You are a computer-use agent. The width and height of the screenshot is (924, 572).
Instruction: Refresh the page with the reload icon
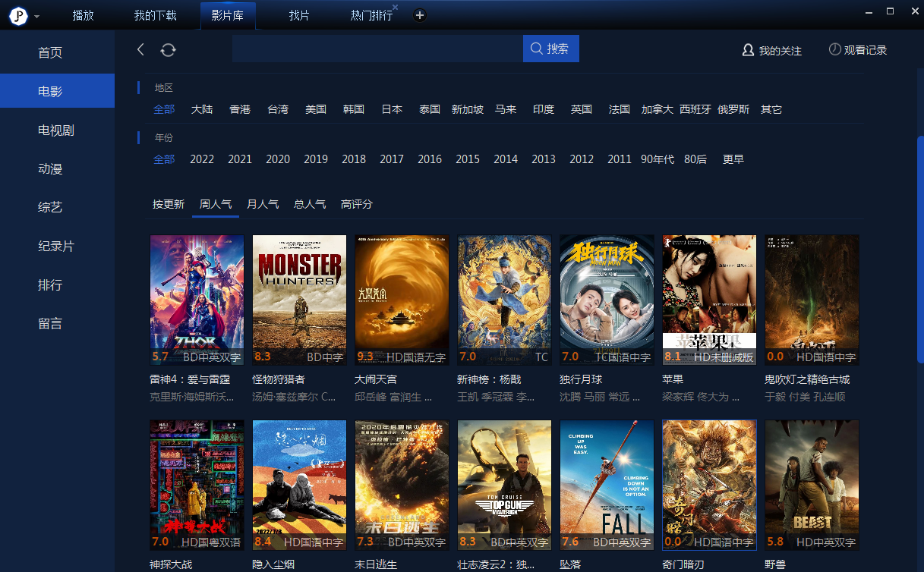168,50
